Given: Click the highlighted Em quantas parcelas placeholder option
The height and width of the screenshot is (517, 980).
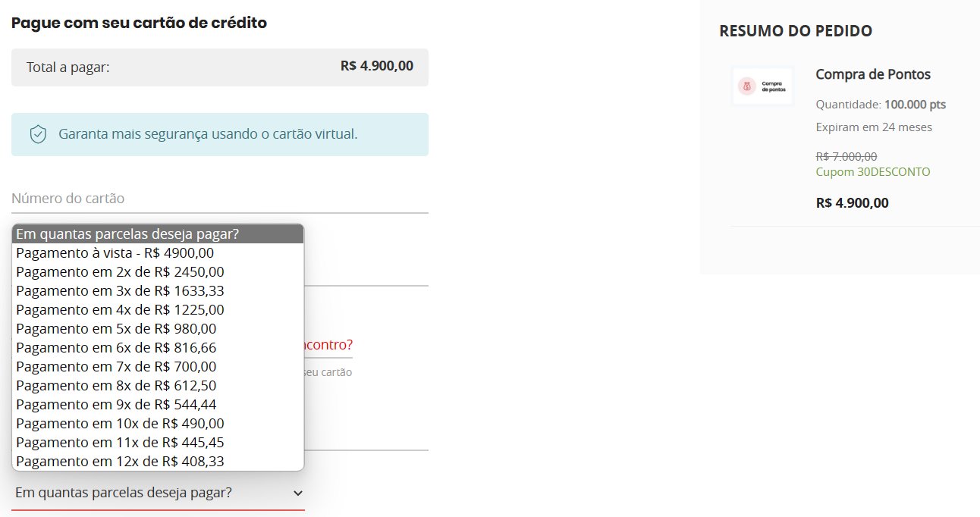Looking at the screenshot, I should [158, 234].
